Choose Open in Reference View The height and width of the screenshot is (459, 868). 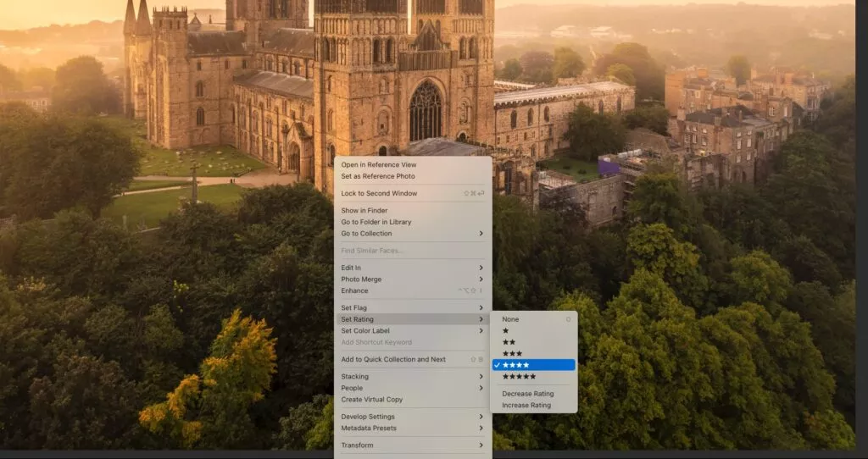(379, 164)
